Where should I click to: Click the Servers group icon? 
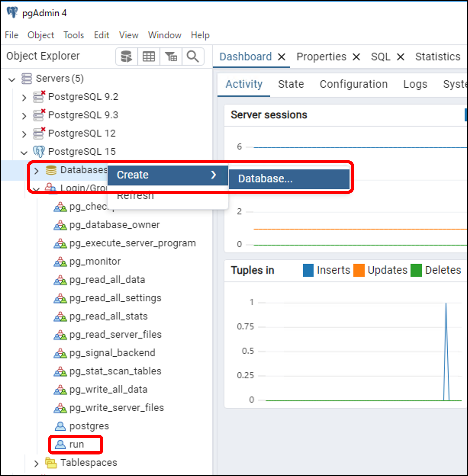[27, 79]
